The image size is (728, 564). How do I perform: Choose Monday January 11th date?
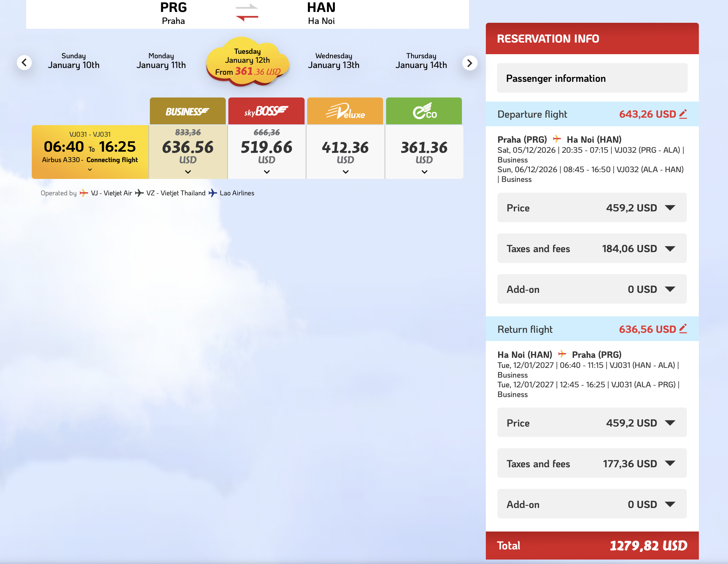click(x=161, y=61)
